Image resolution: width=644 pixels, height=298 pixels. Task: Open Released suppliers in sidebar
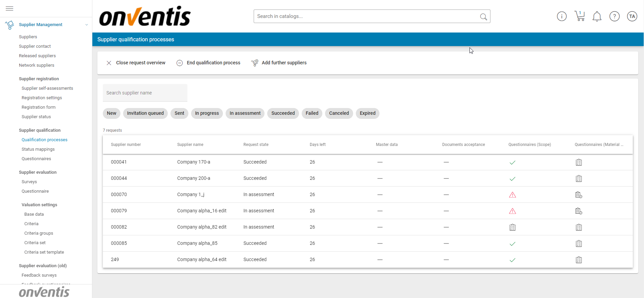37,56
